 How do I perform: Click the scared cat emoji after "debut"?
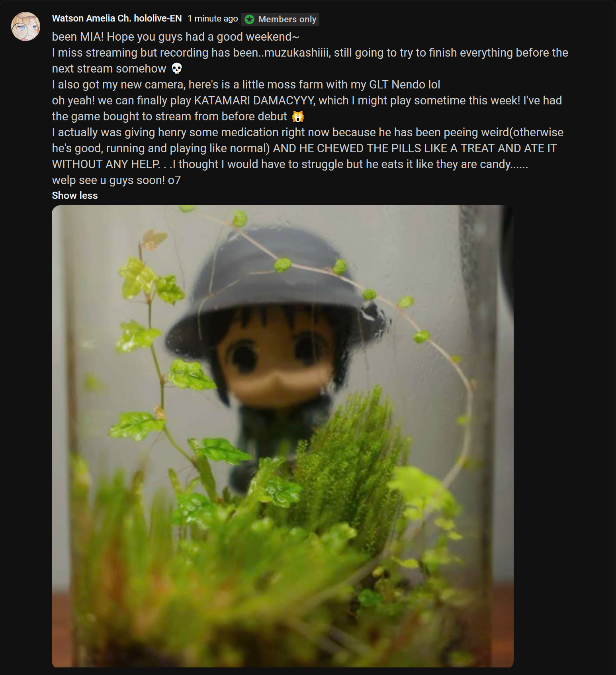coord(298,116)
